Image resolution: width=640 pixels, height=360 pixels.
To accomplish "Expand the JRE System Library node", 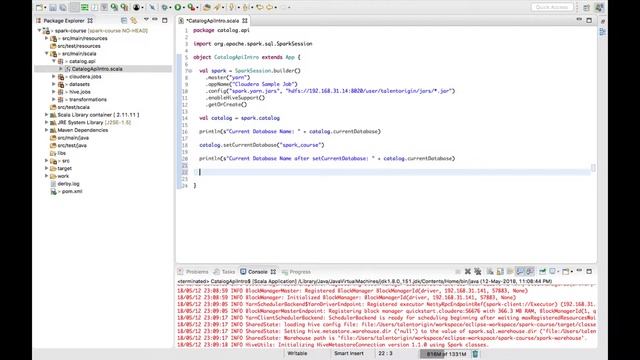I will pyautogui.click(x=47, y=122).
